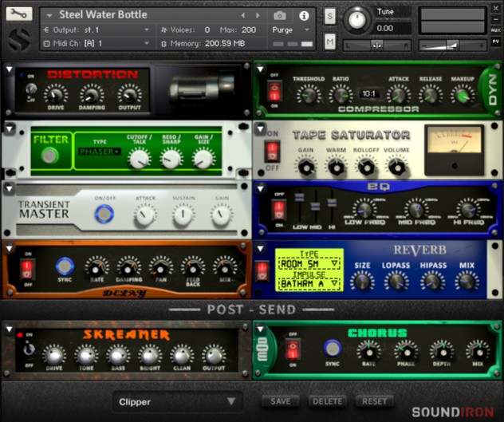Click the info icon in instrument header
The height and width of the screenshot is (422, 504).
pos(304,15)
